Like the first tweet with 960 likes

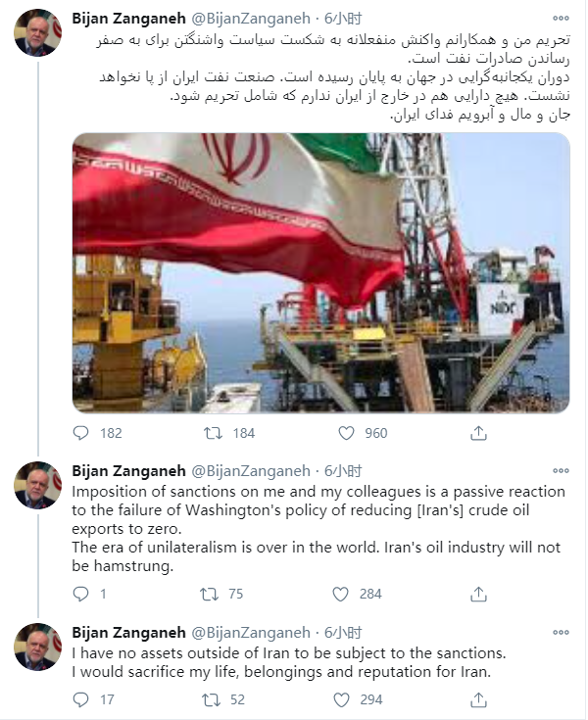(346, 433)
